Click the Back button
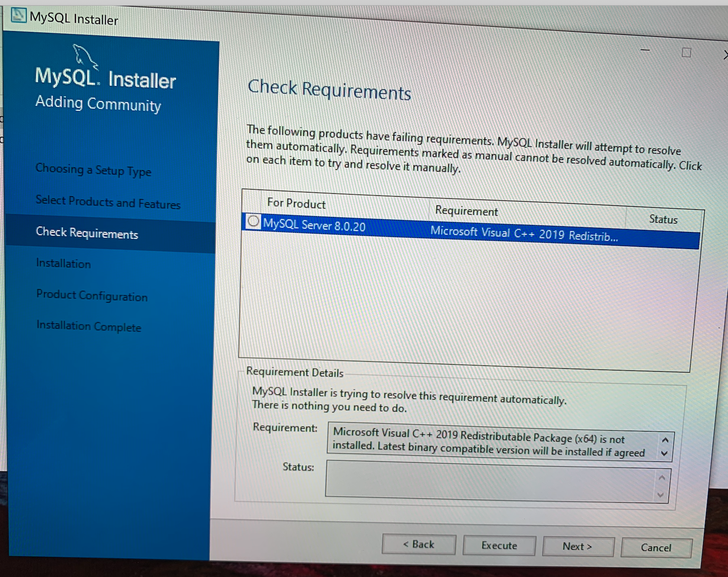728x577 pixels. 419,544
